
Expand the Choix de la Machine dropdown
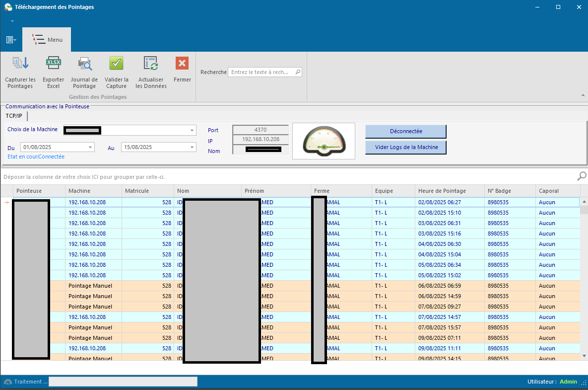(x=192, y=131)
